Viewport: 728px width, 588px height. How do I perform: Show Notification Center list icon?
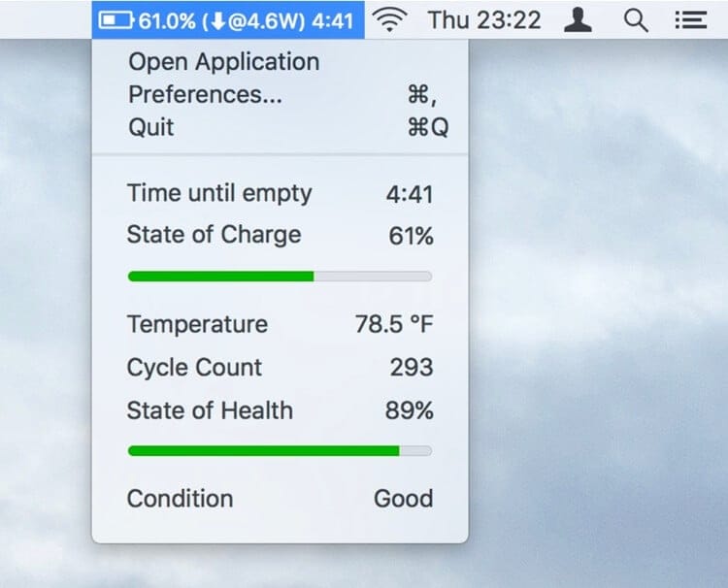click(690, 20)
